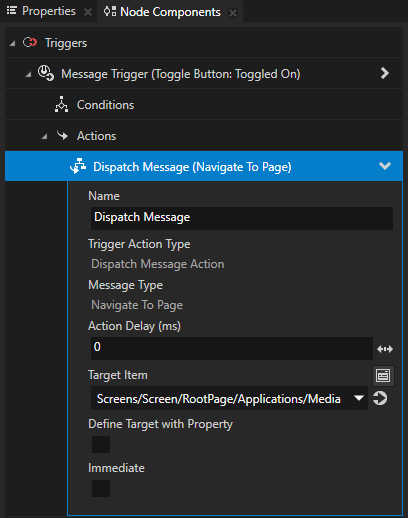Enable Define Target with Property checkbox

click(x=101, y=444)
